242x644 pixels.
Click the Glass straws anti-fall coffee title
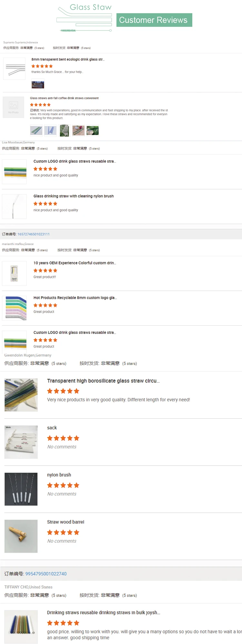tap(64, 98)
